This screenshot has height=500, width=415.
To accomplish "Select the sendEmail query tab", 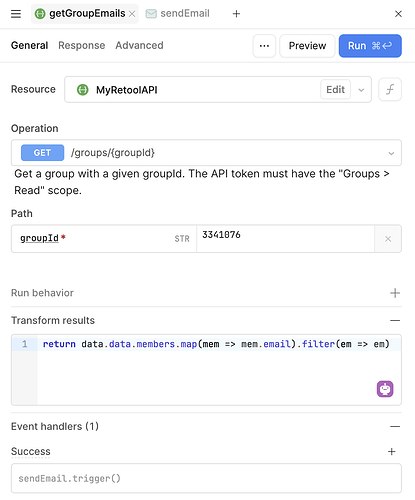I will coord(178,14).
